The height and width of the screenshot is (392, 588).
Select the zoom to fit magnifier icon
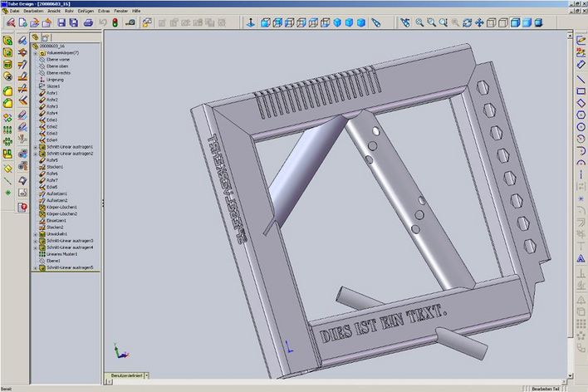point(419,22)
